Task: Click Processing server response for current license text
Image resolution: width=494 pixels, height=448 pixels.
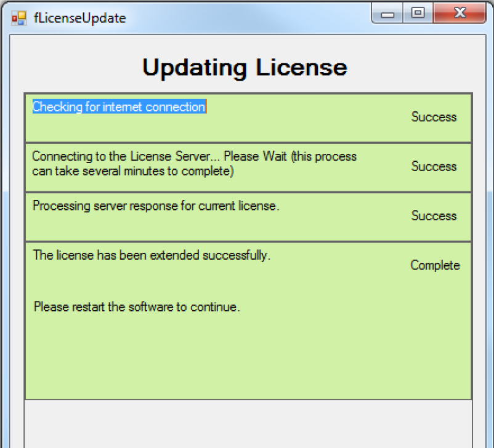Action: click(x=156, y=206)
